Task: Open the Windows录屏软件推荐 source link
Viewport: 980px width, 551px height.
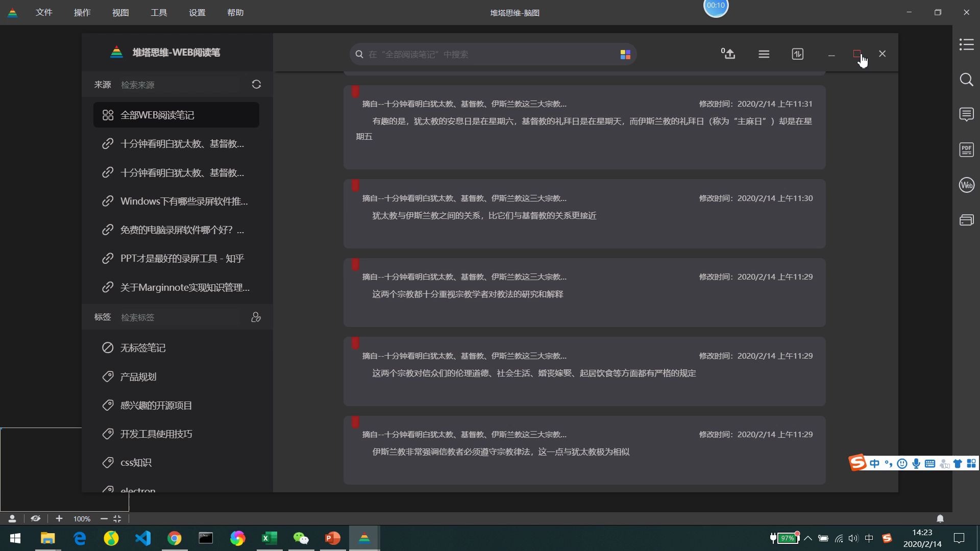Action: click(x=184, y=201)
